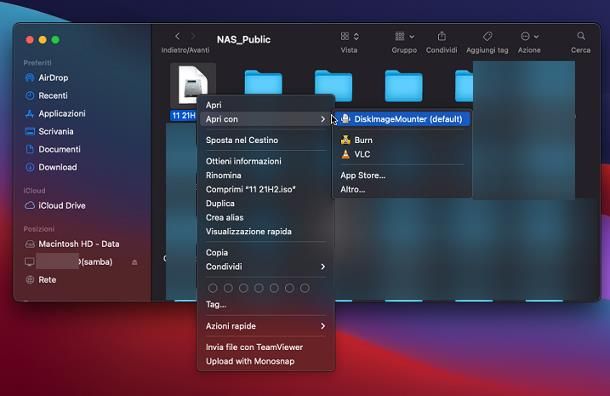610x396 pixels.
Task: Expand the Apri con submenu
Action: coord(266,119)
